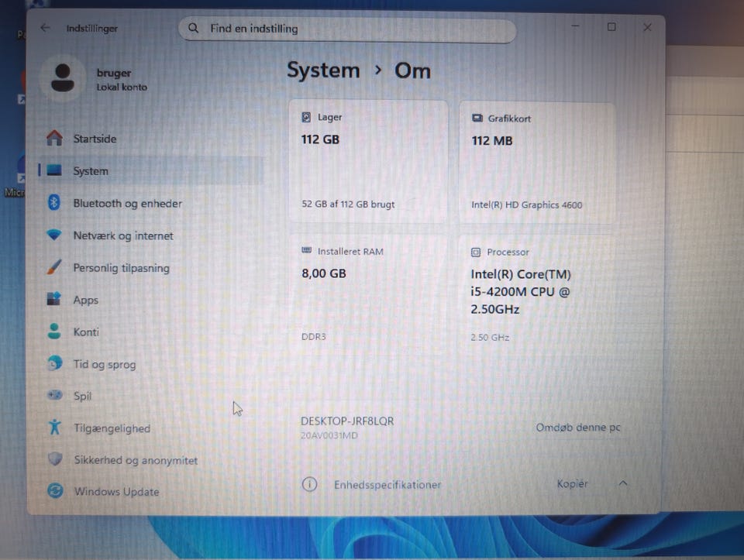Click the Konti person icon
Image resolution: width=744 pixels, height=560 pixels.
pos(54,331)
